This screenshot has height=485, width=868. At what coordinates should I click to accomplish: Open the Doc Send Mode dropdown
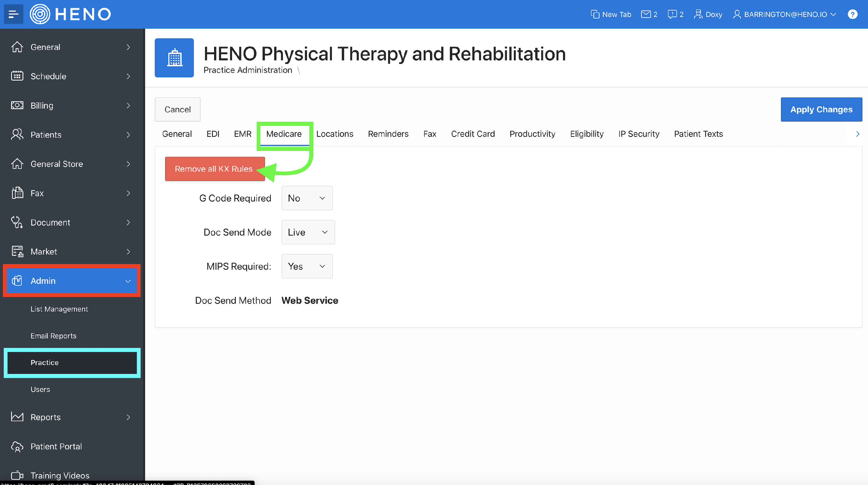click(x=308, y=232)
